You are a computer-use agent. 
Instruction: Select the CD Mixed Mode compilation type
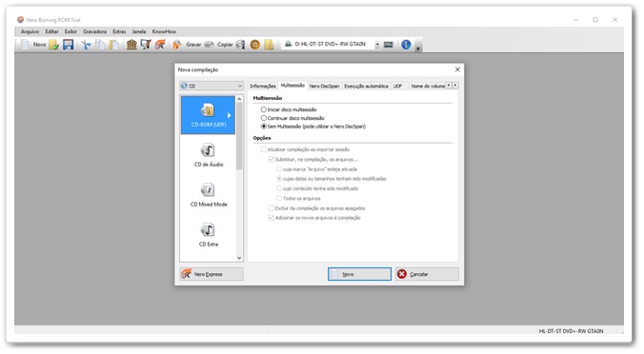click(209, 195)
